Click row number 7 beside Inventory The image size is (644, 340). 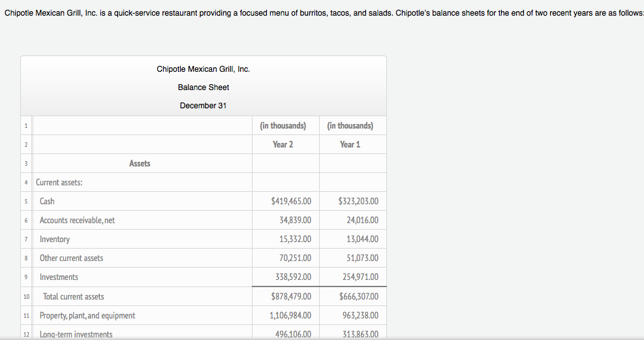click(26, 239)
